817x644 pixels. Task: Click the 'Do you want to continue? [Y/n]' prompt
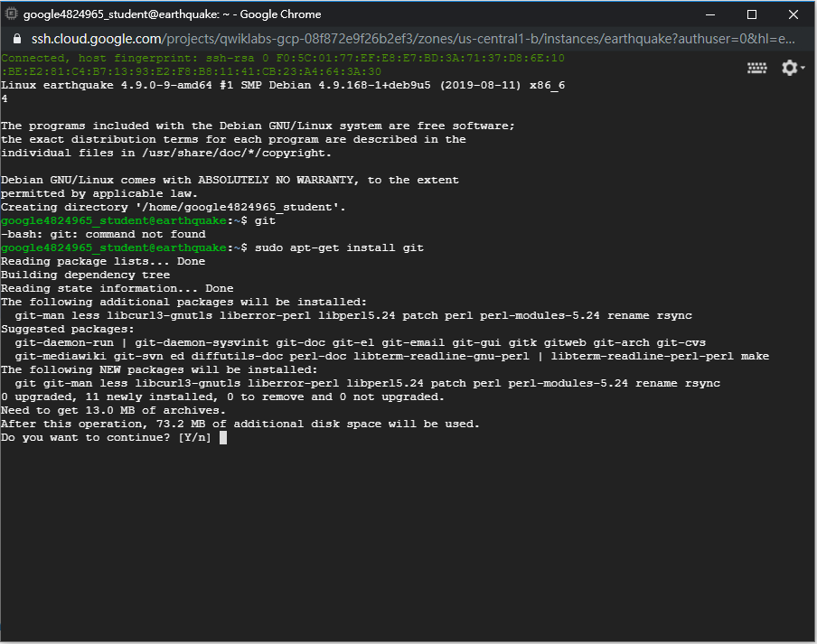(x=106, y=437)
